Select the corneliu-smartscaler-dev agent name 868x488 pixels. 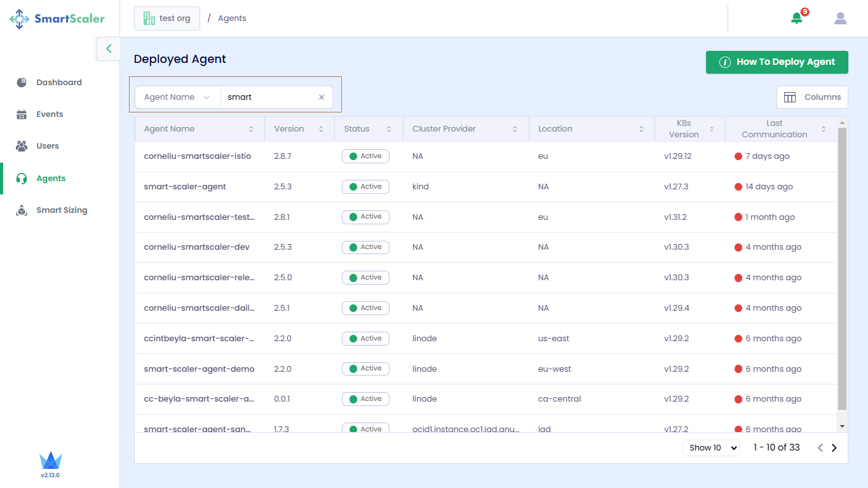(197, 247)
